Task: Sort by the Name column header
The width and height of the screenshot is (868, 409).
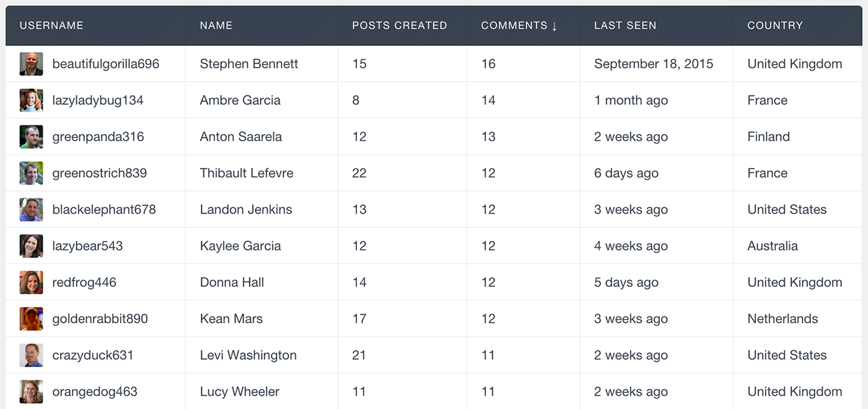Action: pyautogui.click(x=262, y=25)
